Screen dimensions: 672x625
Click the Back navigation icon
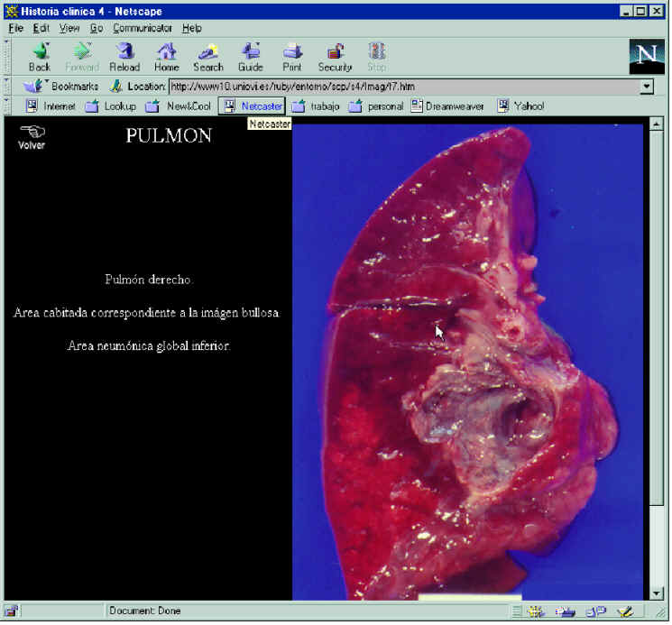[40, 55]
